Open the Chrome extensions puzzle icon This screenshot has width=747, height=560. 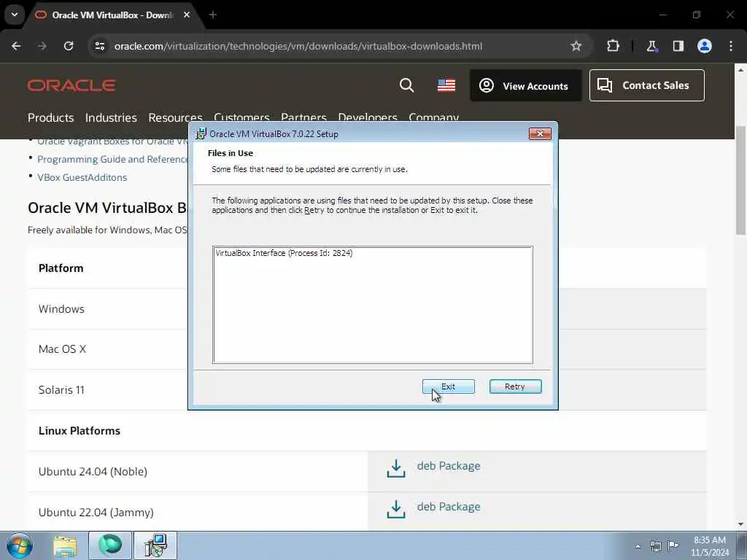pos(613,46)
